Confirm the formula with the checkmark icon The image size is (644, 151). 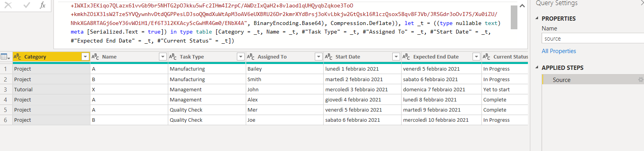[x=27, y=5]
